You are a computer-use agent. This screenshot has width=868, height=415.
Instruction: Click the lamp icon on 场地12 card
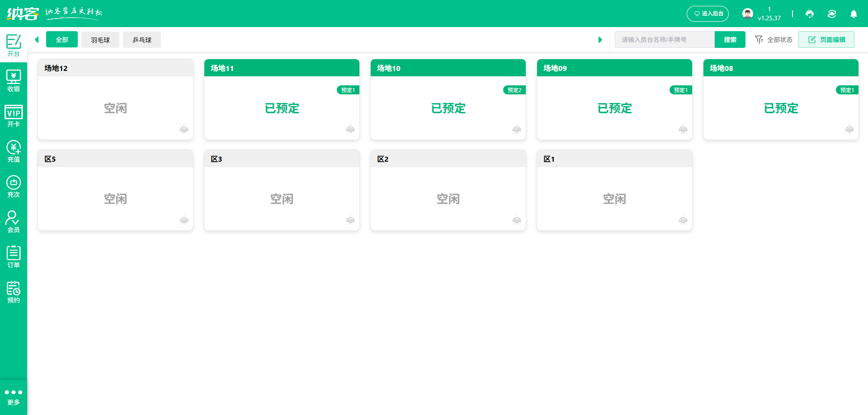(x=184, y=130)
